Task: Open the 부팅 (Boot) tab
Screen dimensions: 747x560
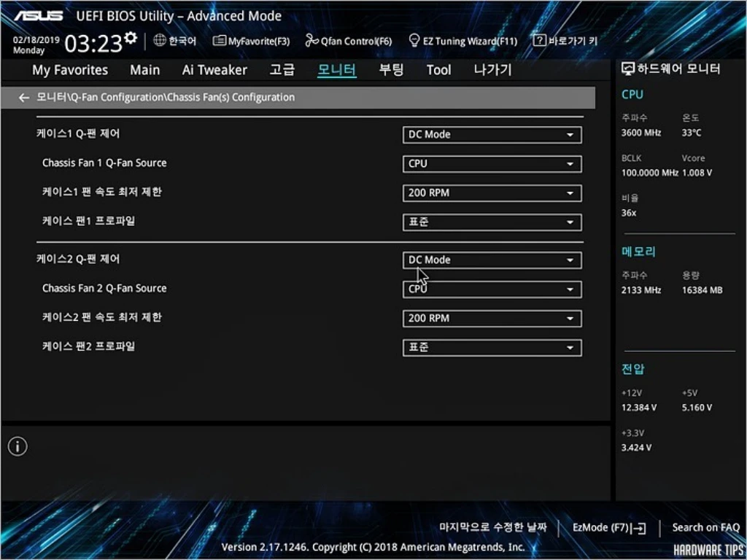Action: click(x=391, y=70)
